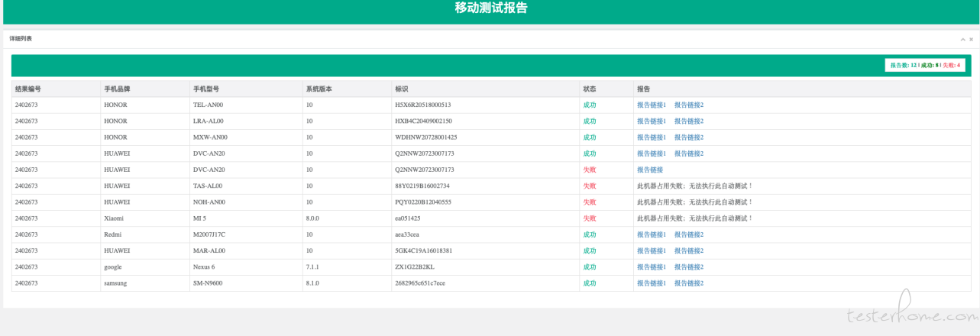
Task: Click identifier ZX1G22B2KL
Action: click(x=415, y=267)
